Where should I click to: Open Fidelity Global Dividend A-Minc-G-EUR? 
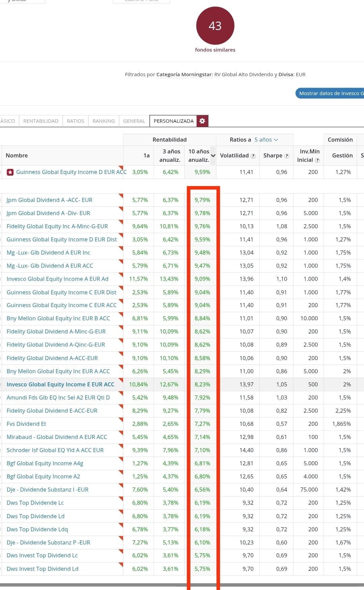56,331
